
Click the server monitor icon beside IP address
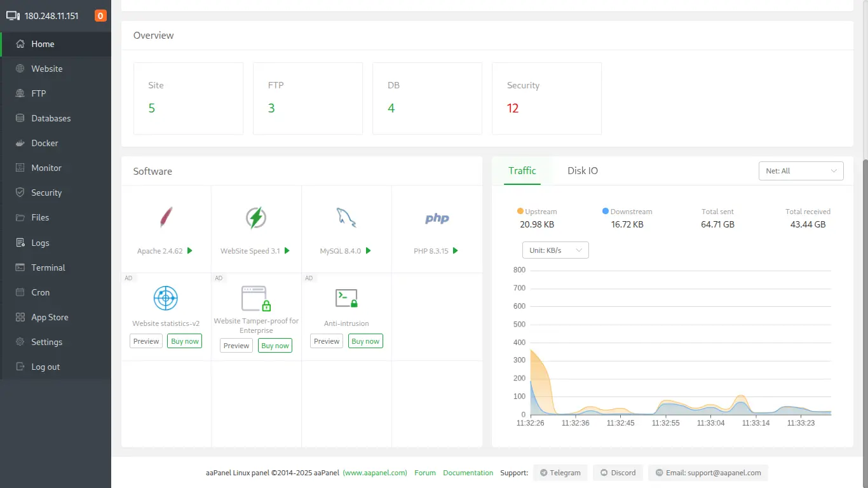click(x=13, y=16)
